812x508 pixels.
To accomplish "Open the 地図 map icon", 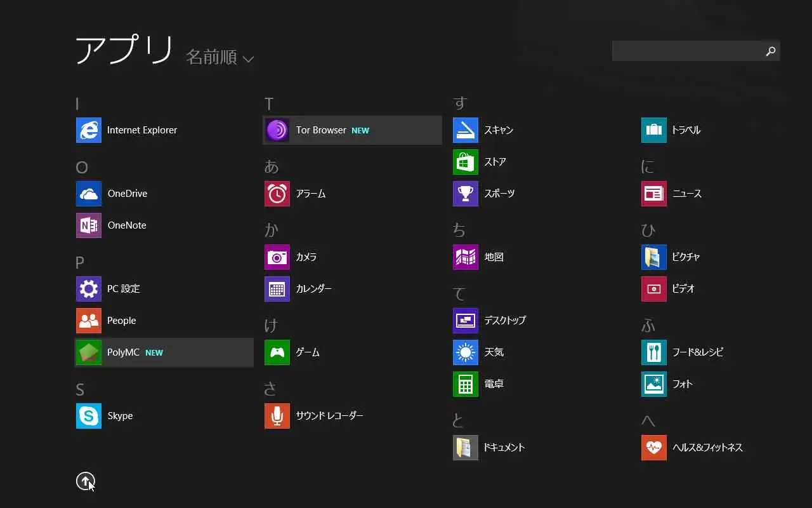I will [x=466, y=257].
